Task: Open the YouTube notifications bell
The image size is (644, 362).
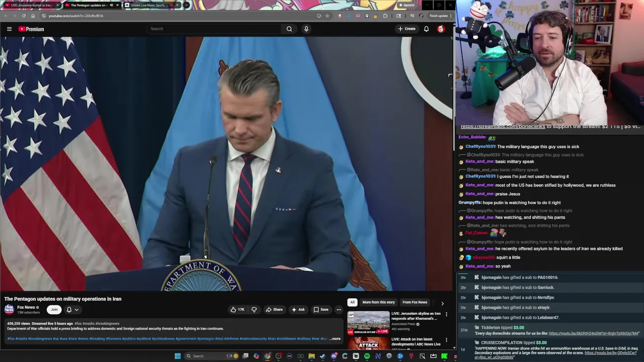Action: [426, 29]
